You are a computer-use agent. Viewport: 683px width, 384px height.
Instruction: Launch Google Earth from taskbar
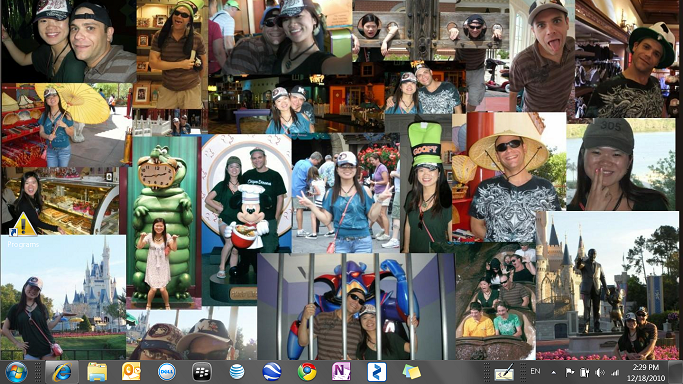pyautogui.click(x=272, y=372)
